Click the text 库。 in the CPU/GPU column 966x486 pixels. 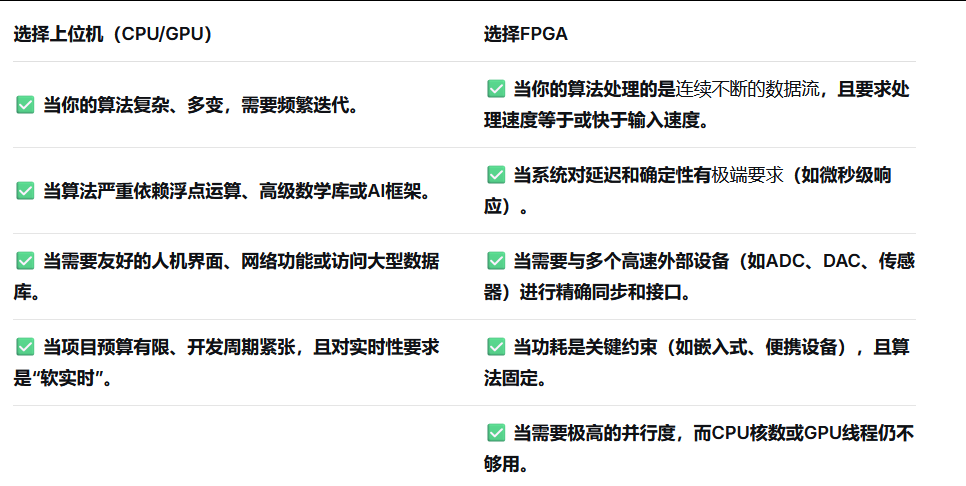coord(27,292)
